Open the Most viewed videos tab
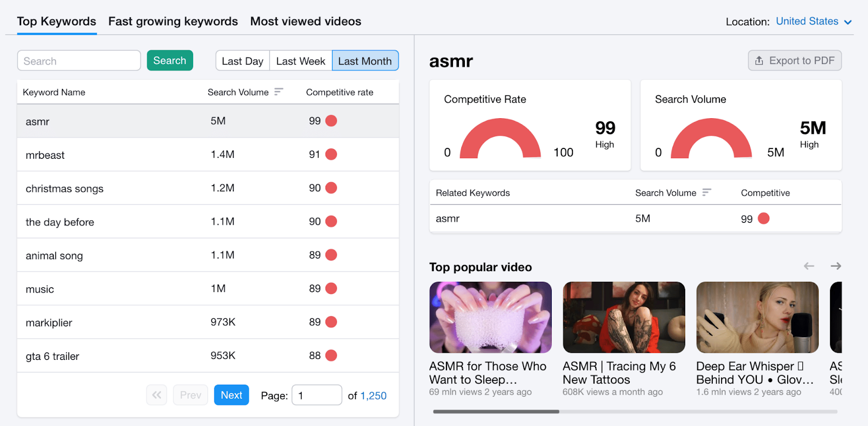The height and width of the screenshot is (426, 868). (x=305, y=22)
